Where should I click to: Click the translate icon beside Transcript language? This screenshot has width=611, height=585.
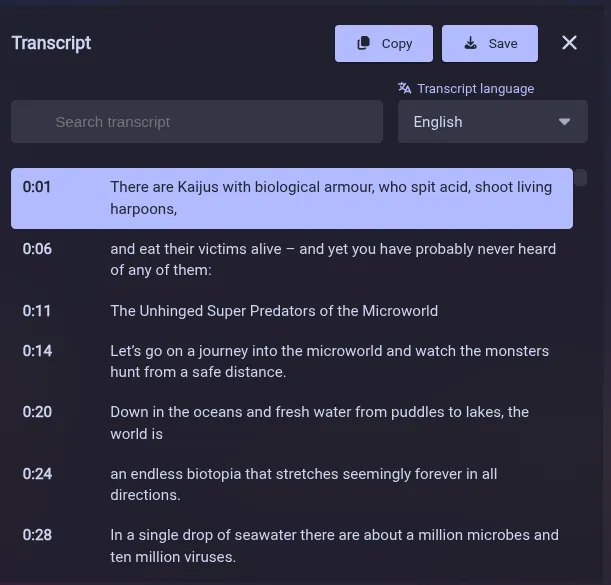tap(404, 88)
